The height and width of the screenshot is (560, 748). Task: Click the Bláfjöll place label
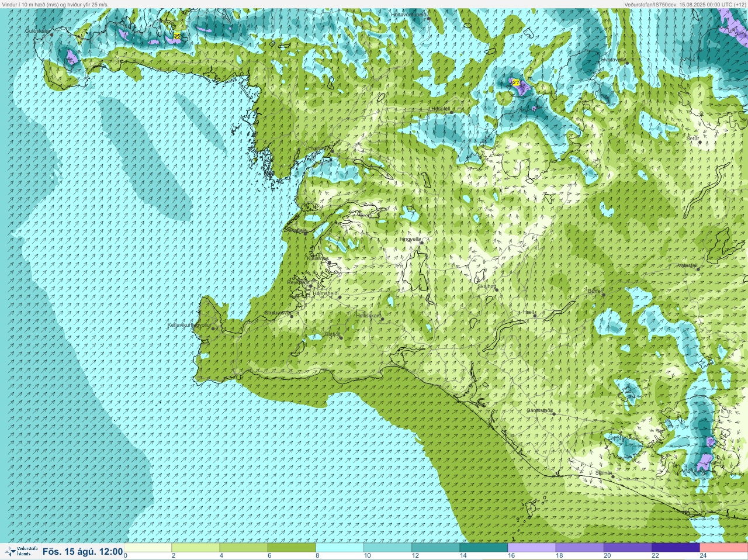[332, 334]
